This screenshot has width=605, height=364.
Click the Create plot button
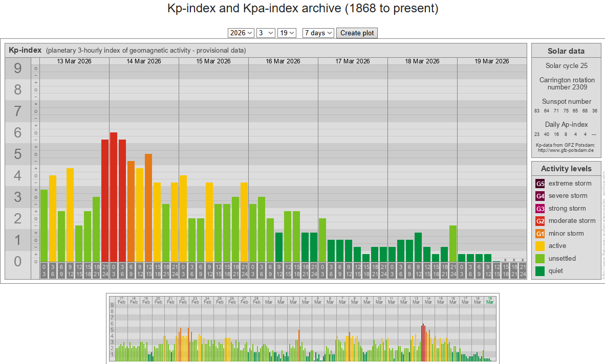(x=357, y=33)
